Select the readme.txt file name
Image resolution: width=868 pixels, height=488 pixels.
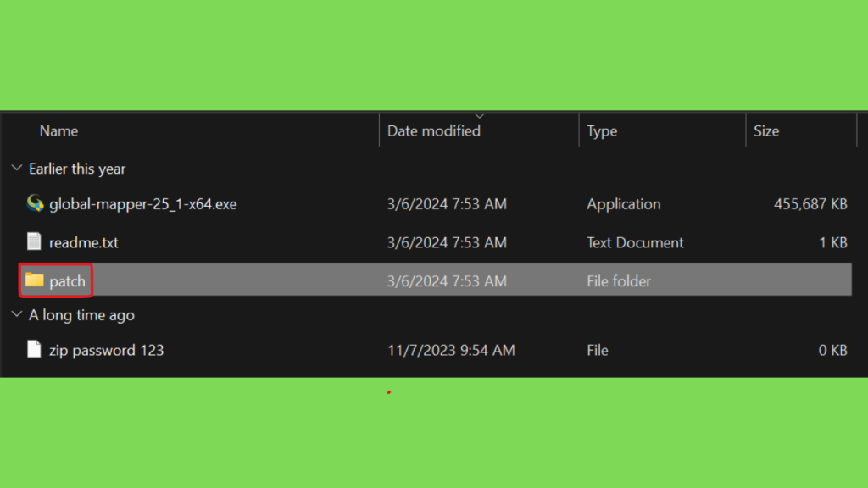84,242
